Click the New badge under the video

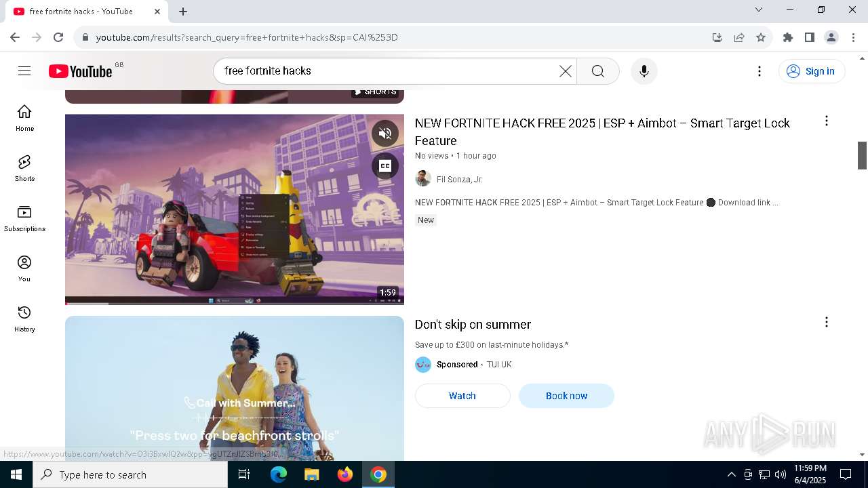click(426, 220)
